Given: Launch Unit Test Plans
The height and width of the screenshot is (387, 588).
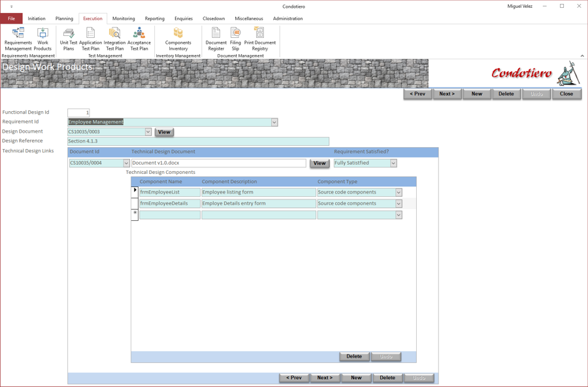Looking at the screenshot, I should pos(69,39).
